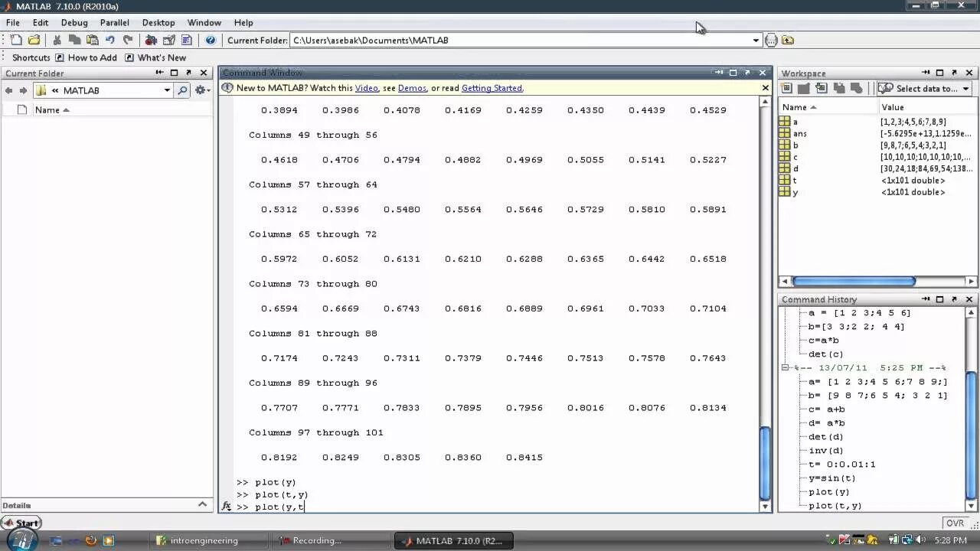Click the OVR status bar indicator

pyautogui.click(x=955, y=523)
